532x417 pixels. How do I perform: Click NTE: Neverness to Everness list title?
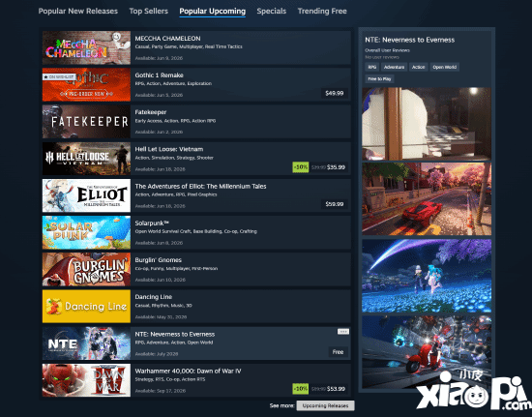tap(175, 334)
